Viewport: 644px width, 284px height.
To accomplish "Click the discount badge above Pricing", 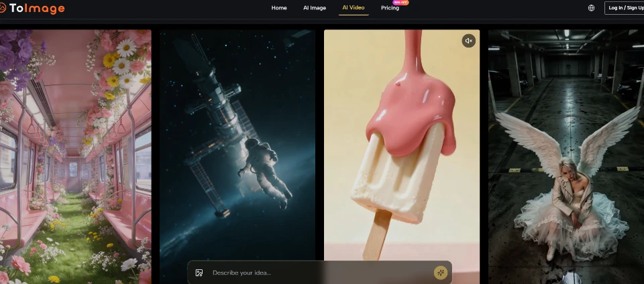I will click(x=400, y=3).
